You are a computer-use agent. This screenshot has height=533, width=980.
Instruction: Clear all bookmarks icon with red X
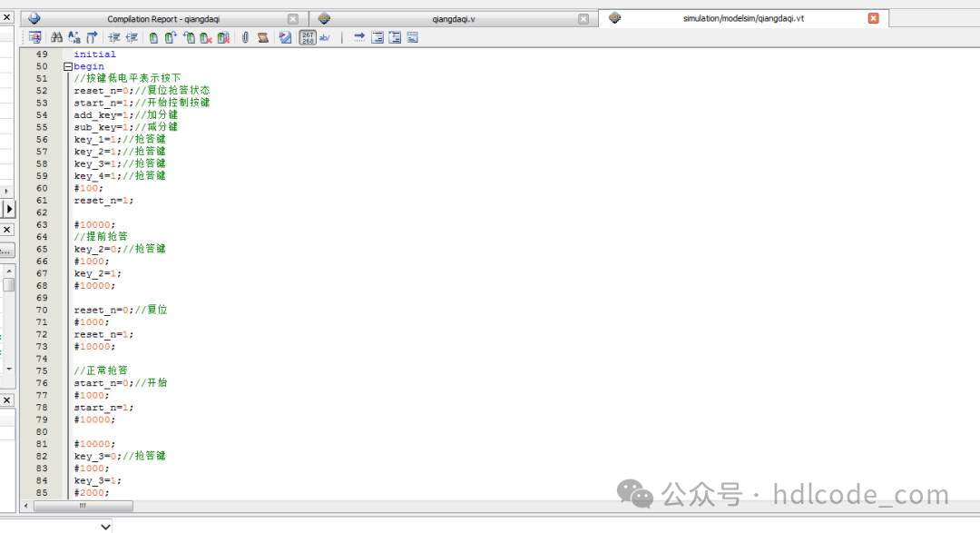(223, 37)
